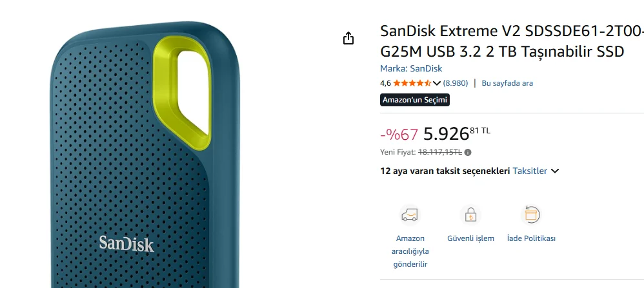
Task: Expand the rating breakdown chevron beside the stars
Action: (437, 83)
